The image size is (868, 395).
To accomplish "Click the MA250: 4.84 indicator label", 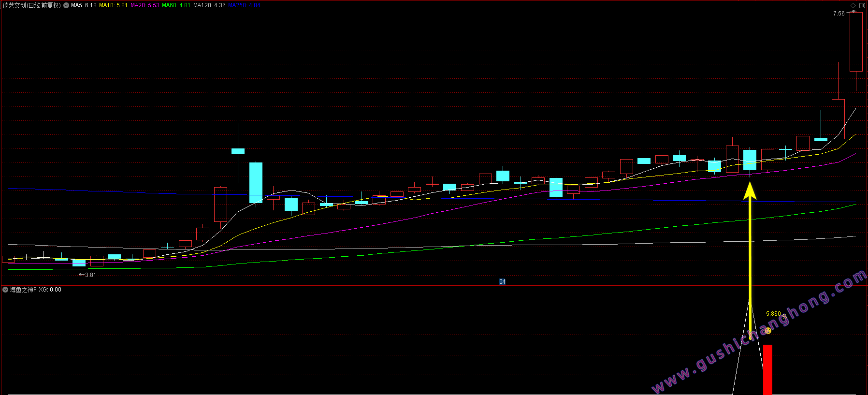I will tap(245, 5).
